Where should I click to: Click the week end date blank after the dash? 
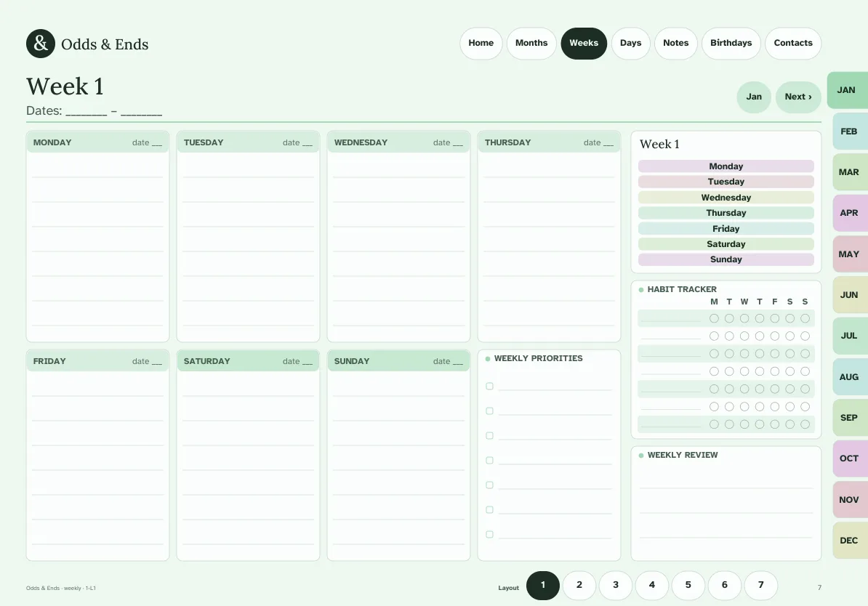(141, 111)
